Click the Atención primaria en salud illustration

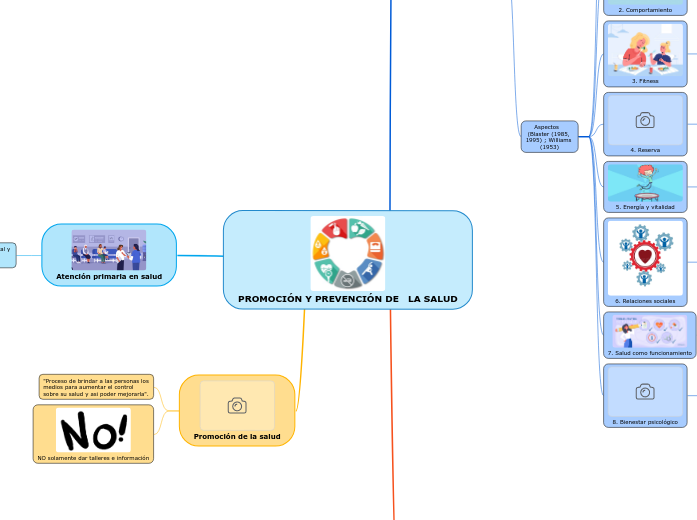coord(109,250)
